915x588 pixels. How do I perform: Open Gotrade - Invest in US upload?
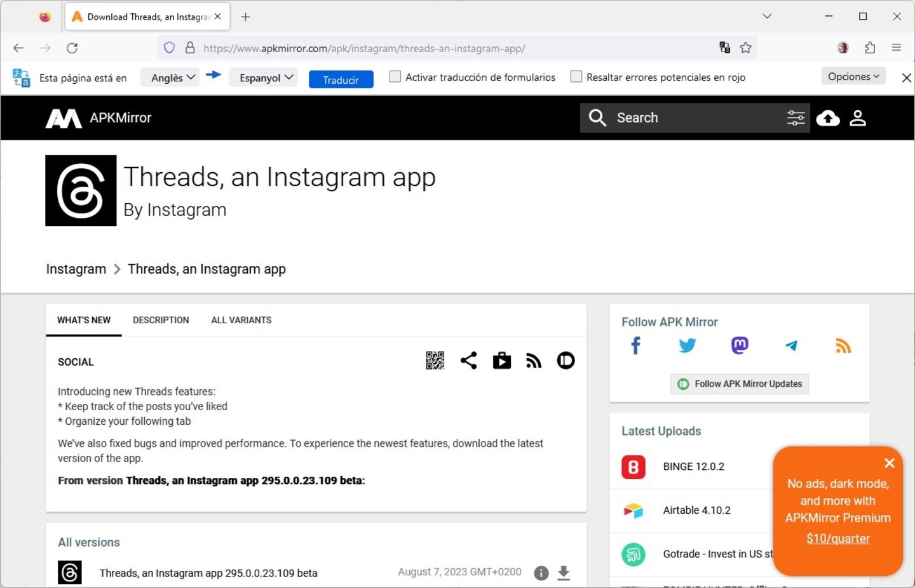pyautogui.click(x=718, y=554)
